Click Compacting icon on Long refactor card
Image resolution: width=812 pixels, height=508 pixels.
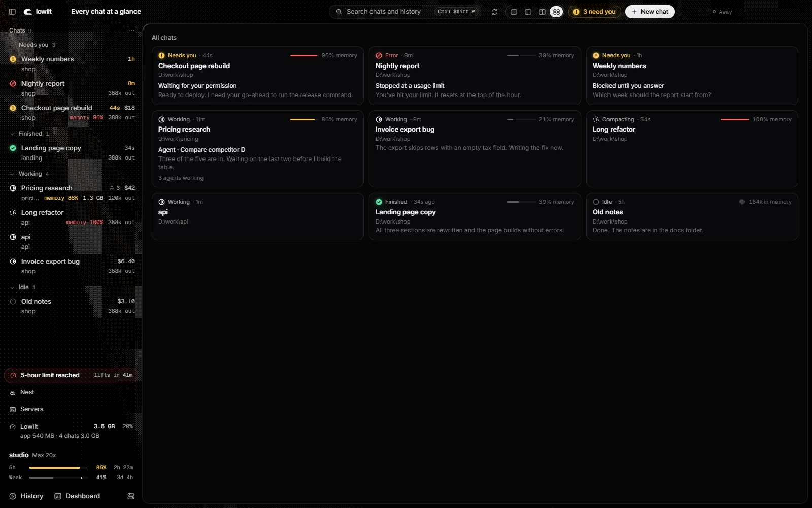click(x=596, y=119)
